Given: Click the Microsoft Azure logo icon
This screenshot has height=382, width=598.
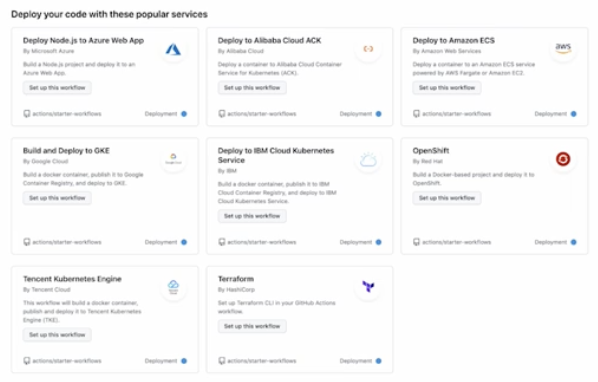Looking at the screenshot, I should tap(173, 49).
